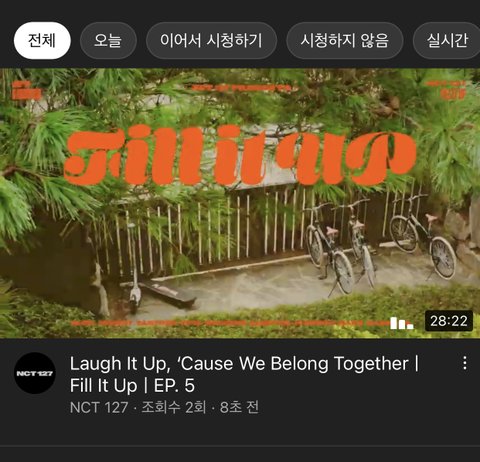
Task: Select the 오늘 filter chip
Action: (108, 41)
